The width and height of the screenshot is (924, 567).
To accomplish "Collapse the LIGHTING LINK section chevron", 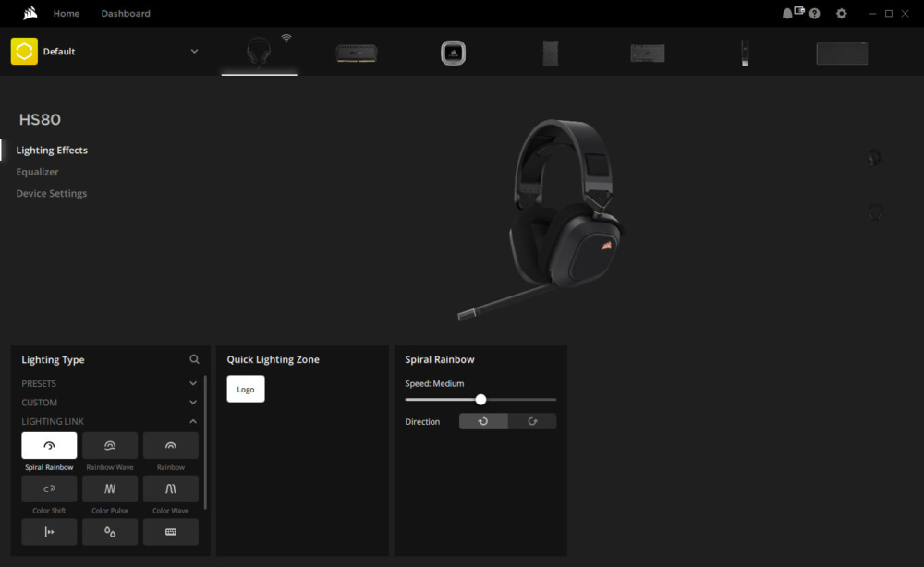I will pos(193,422).
